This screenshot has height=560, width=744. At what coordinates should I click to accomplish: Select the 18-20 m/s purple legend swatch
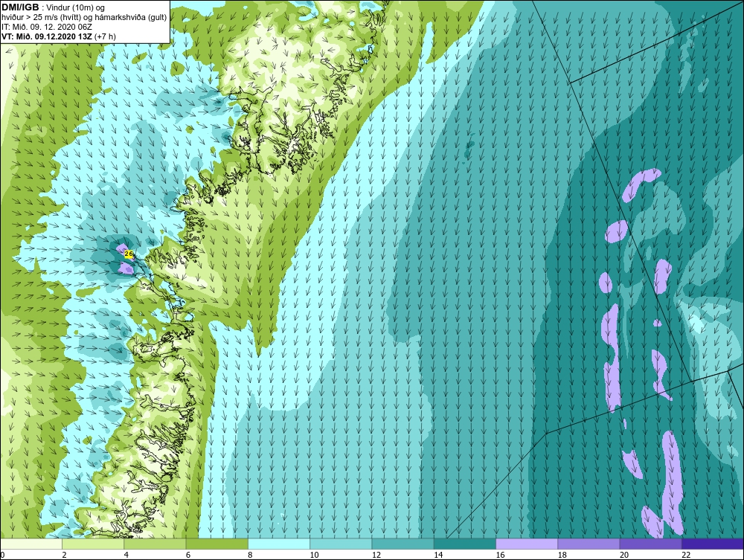coord(589,544)
